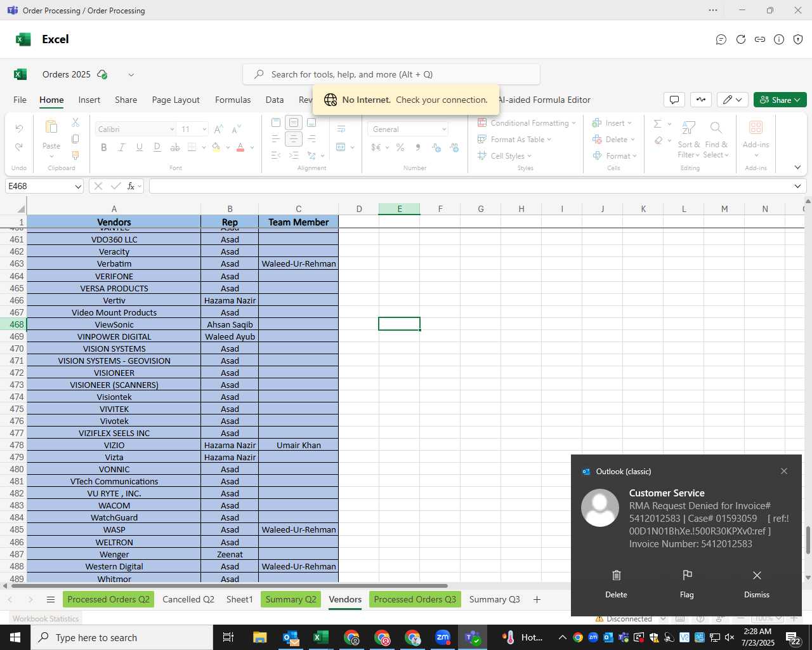
Task: Toggle Center horizontal alignment
Action: click(294, 139)
